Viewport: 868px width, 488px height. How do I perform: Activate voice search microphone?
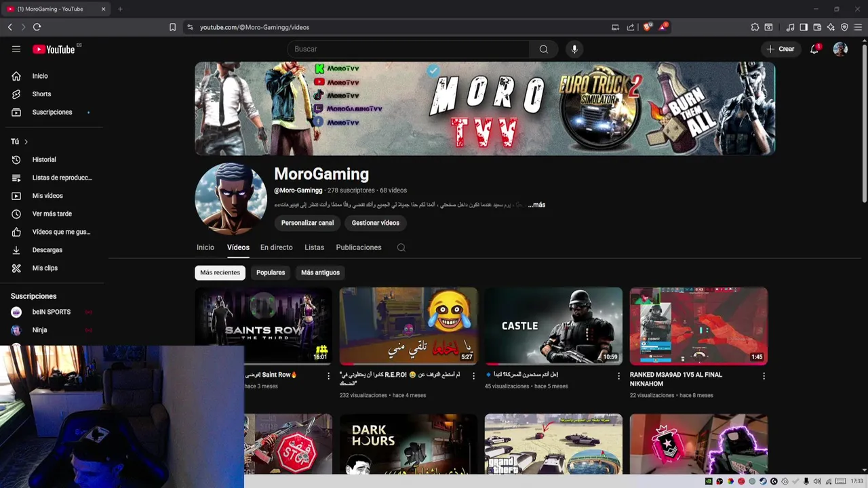(574, 49)
